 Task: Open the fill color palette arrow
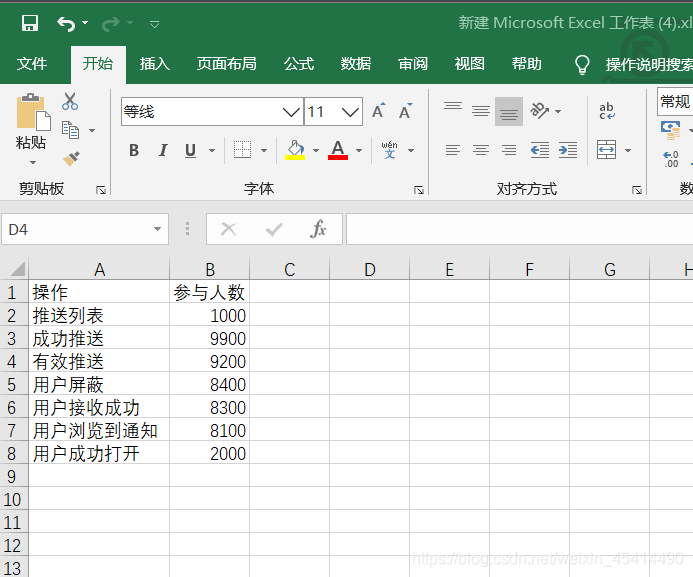pyautogui.click(x=316, y=151)
